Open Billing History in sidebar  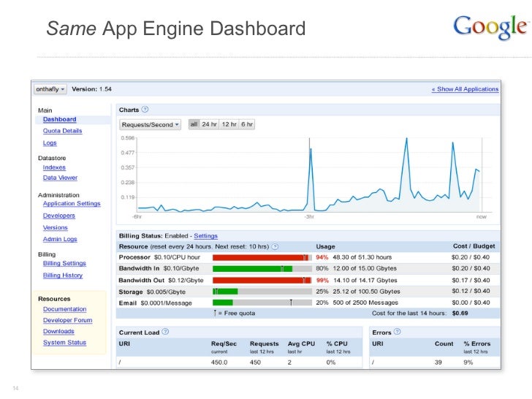[63, 275]
